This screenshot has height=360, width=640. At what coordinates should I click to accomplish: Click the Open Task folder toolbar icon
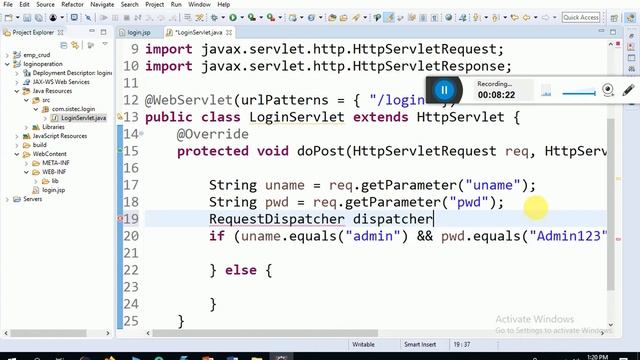pos(344,18)
